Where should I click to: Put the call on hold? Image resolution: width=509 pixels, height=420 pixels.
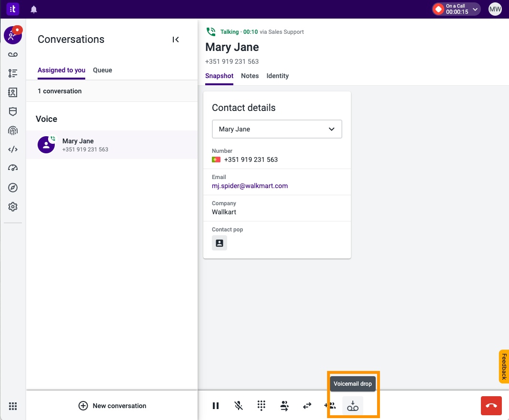pyautogui.click(x=216, y=406)
